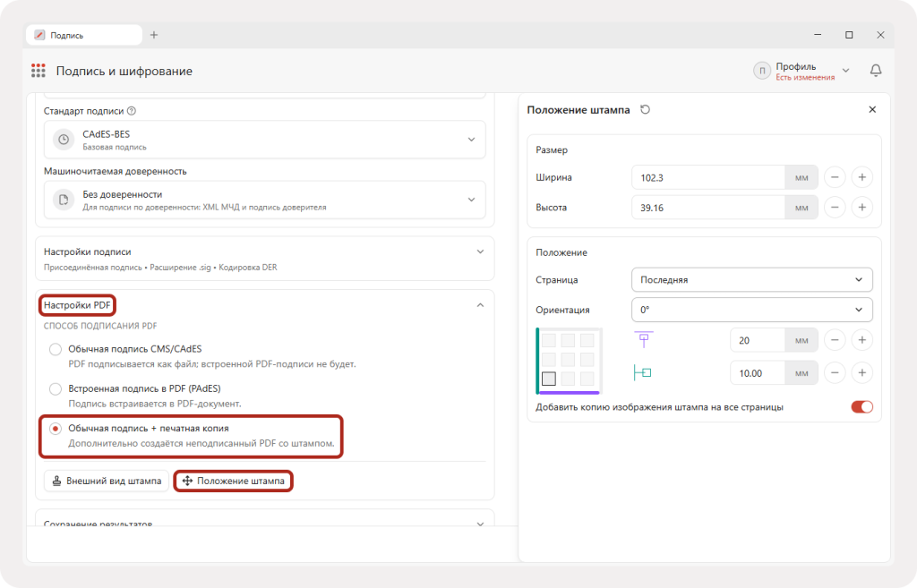
Task: Increase the Высота value with plus
Action: pyautogui.click(x=862, y=208)
